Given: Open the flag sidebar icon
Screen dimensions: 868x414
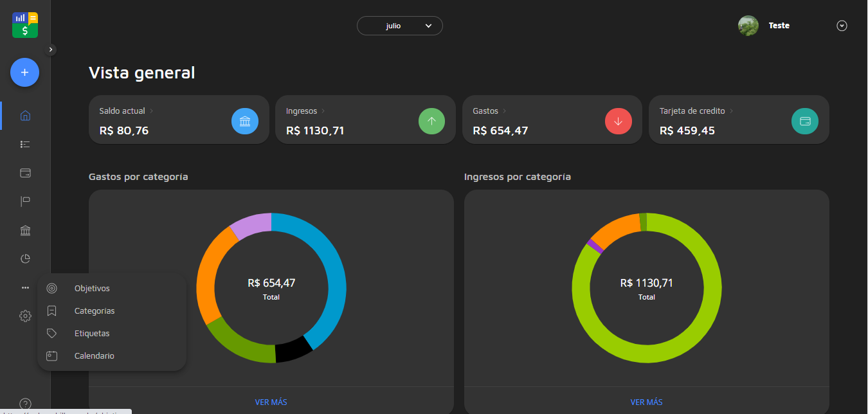Looking at the screenshot, I should [x=25, y=202].
